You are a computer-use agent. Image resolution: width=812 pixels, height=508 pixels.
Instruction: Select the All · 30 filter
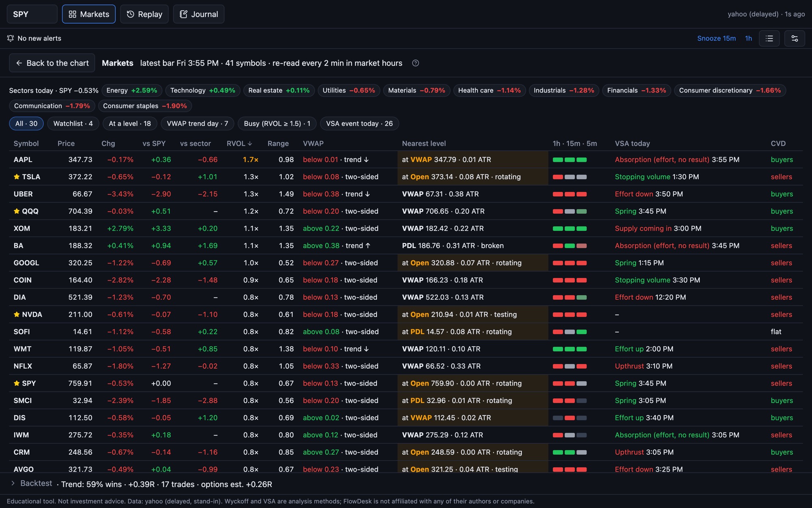click(x=26, y=124)
